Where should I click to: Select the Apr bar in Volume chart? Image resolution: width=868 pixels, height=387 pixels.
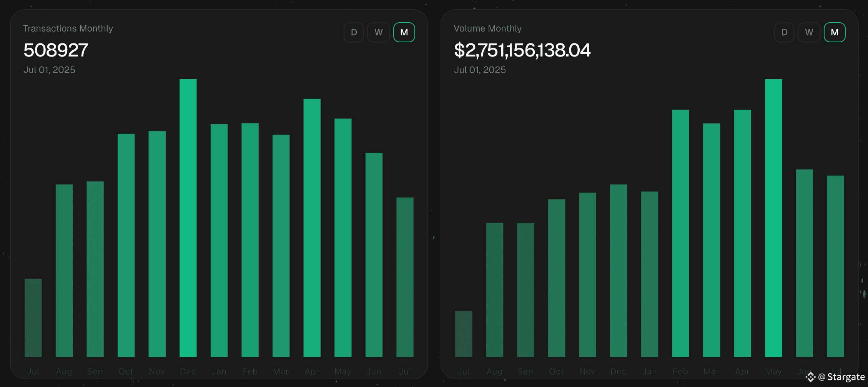coord(743,233)
